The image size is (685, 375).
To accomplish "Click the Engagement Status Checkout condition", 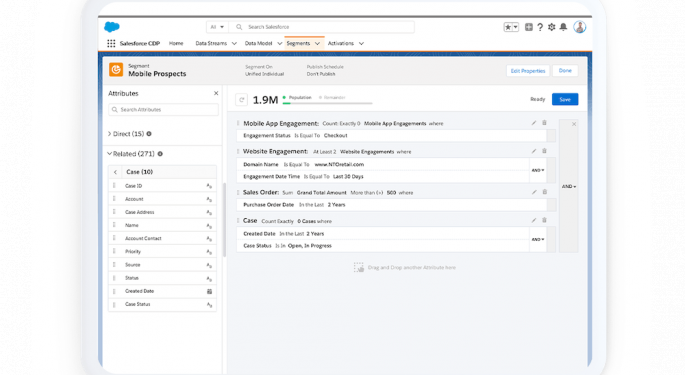I will (391, 136).
